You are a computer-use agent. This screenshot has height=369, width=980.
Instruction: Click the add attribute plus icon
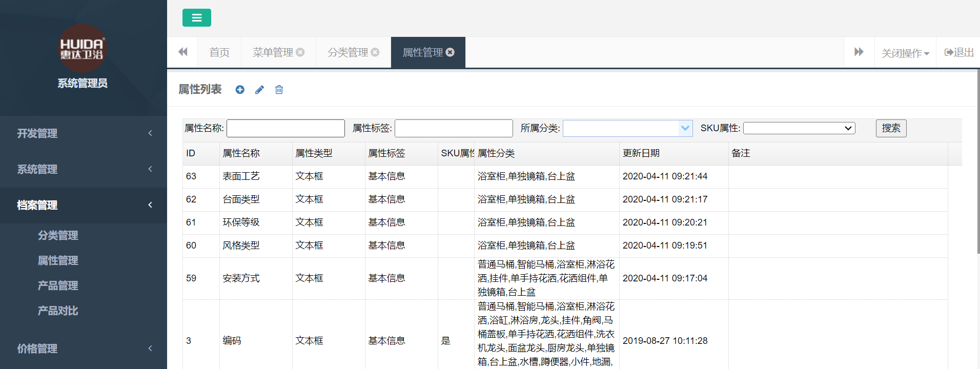pos(240,90)
